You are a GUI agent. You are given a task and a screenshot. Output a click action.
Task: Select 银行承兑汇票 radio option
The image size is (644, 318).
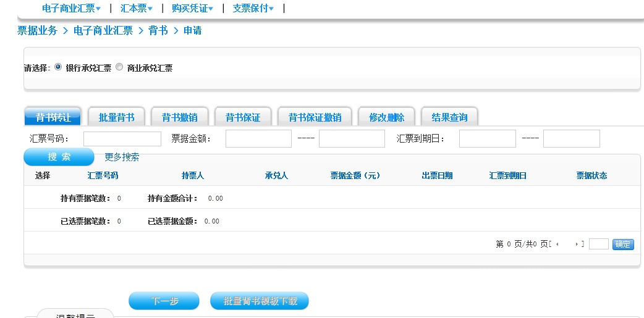(x=59, y=67)
